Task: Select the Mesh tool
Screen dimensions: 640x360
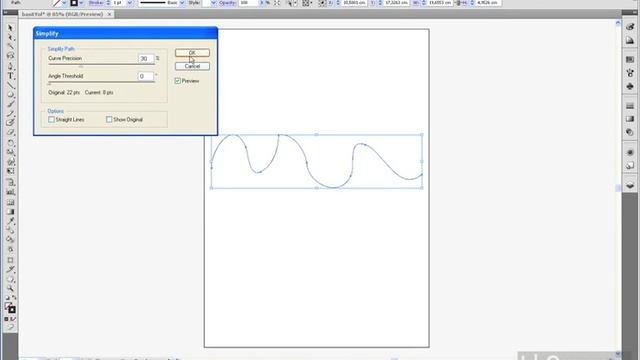Action: click(11, 202)
